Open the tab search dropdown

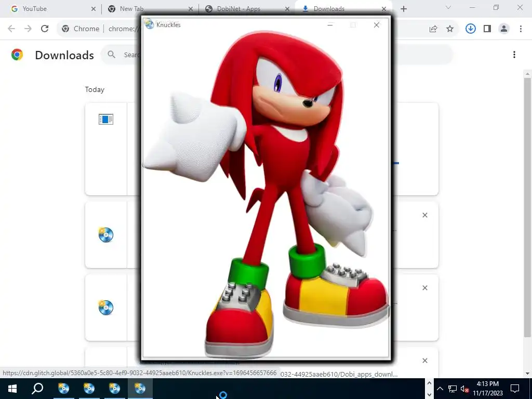coord(448,7)
